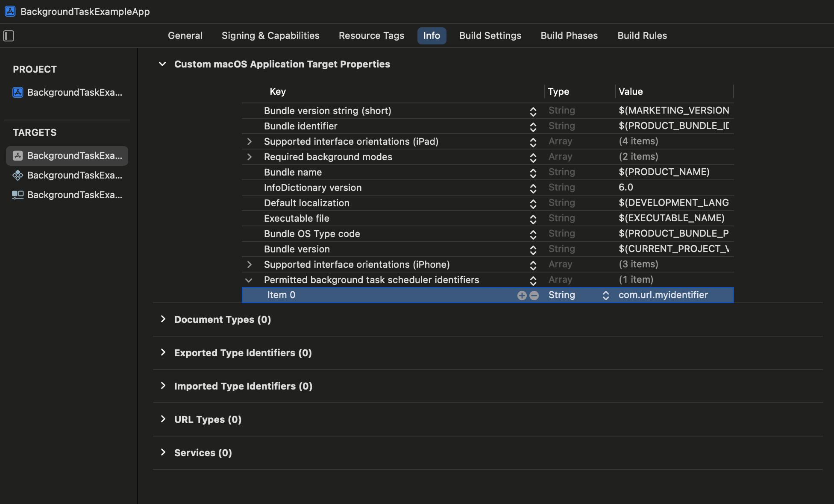Select the UI test target icon
This screenshot has width=834, height=504.
click(18, 195)
